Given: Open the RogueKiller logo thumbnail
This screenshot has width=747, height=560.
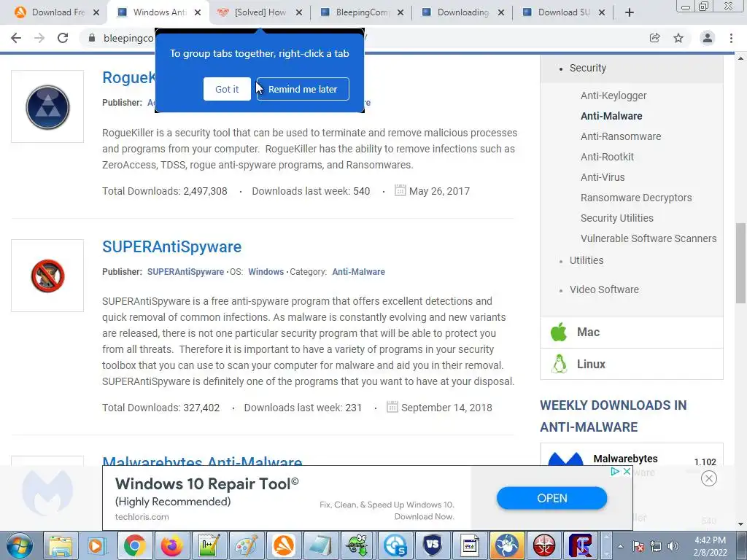Looking at the screenshot, I should [x=47, y=106].
